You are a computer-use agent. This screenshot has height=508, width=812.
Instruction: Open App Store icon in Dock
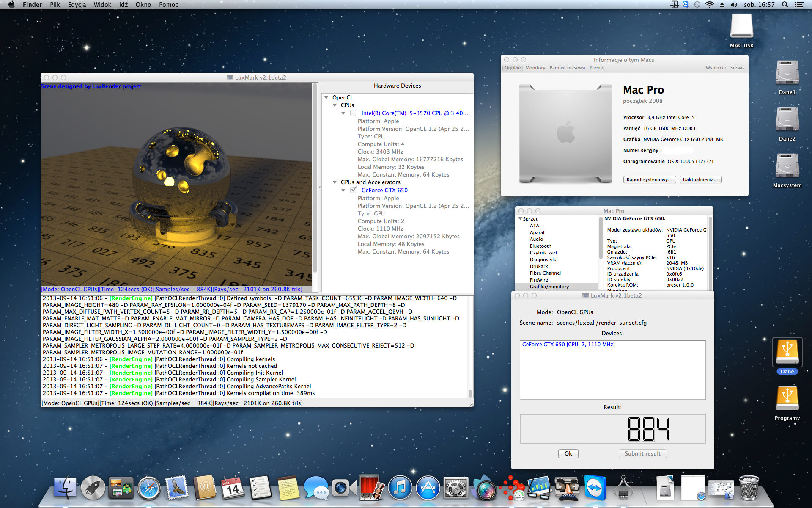[x=428, y=488]
